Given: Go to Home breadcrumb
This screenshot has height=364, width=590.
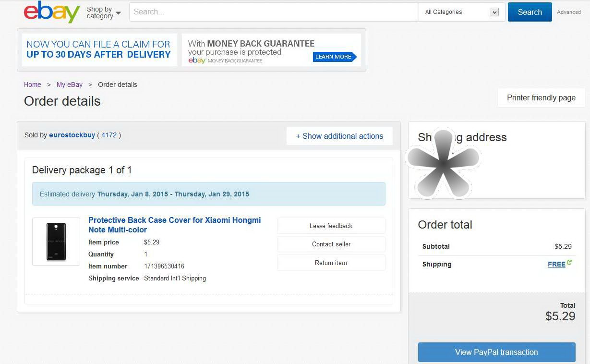Looking at the screenshot, I should [33, 85].
